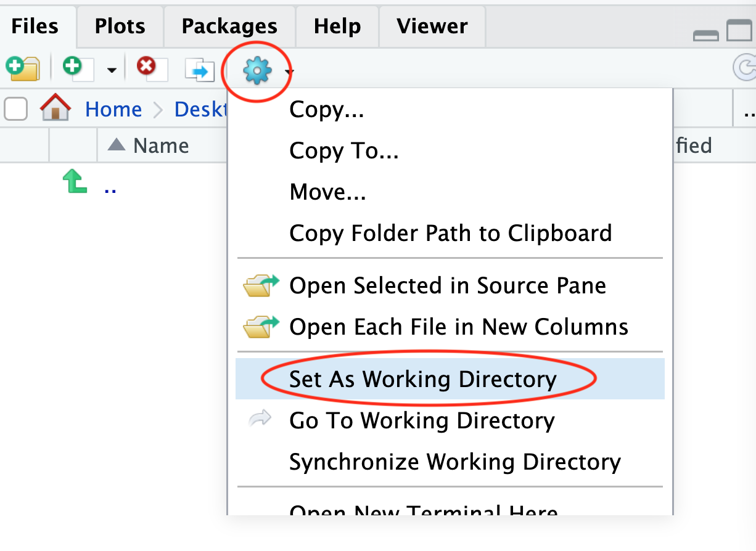Select Copy Folder Path to Clipboard
This screenshot has height=551, width=756.
[x=450, y=233]
